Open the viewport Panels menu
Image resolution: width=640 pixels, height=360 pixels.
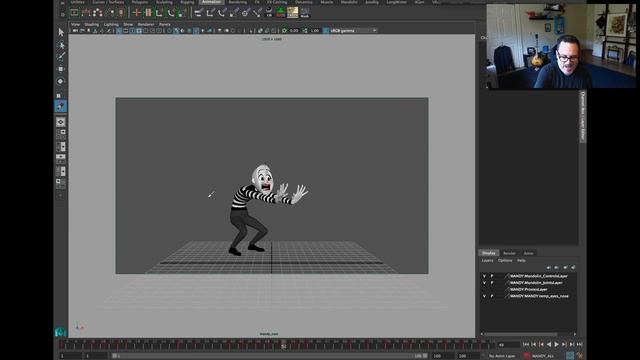coord(165,24)
